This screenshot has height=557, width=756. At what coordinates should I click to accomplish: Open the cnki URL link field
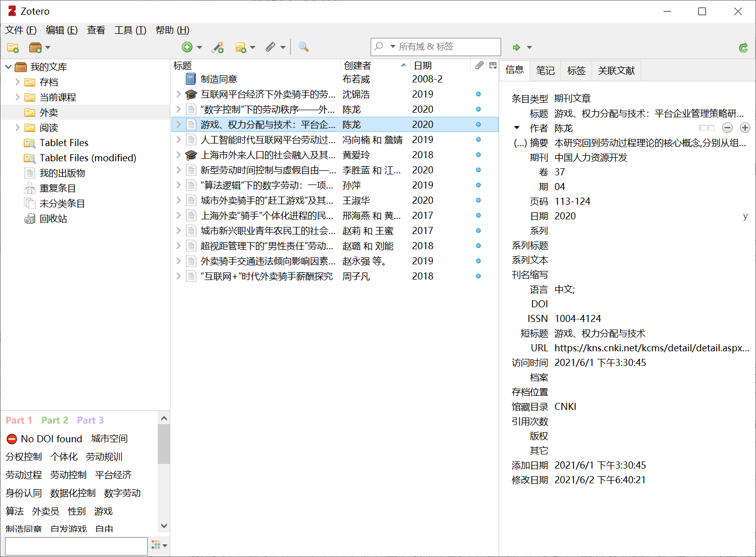652,348
